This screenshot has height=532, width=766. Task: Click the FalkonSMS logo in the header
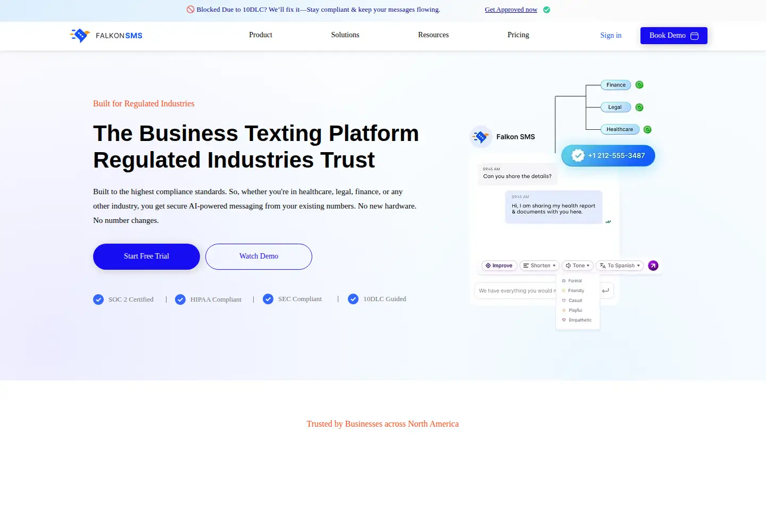coord(106,36)
